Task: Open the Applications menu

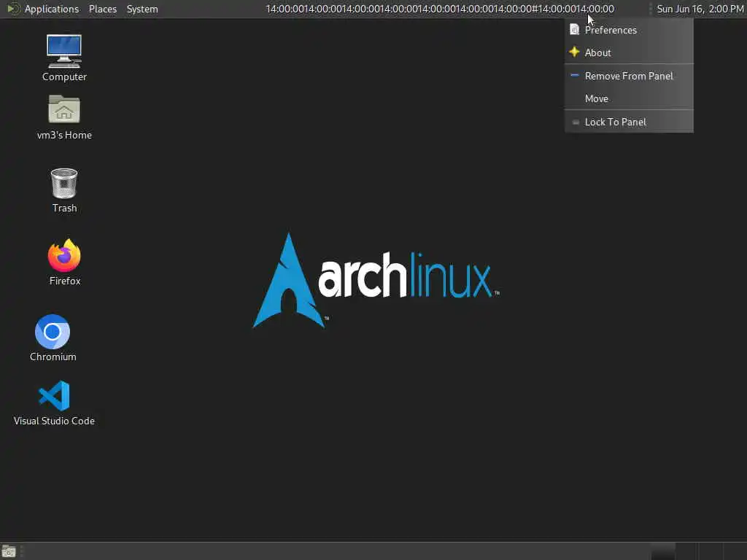Action: (x=43, y=9)
